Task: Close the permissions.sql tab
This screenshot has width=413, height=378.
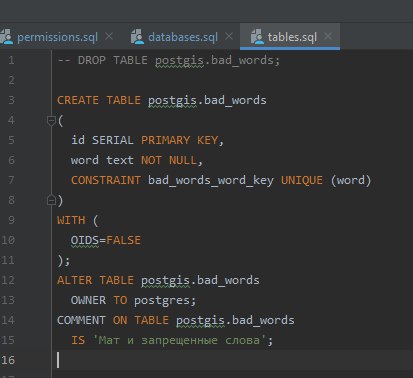Action: point(109,36)
